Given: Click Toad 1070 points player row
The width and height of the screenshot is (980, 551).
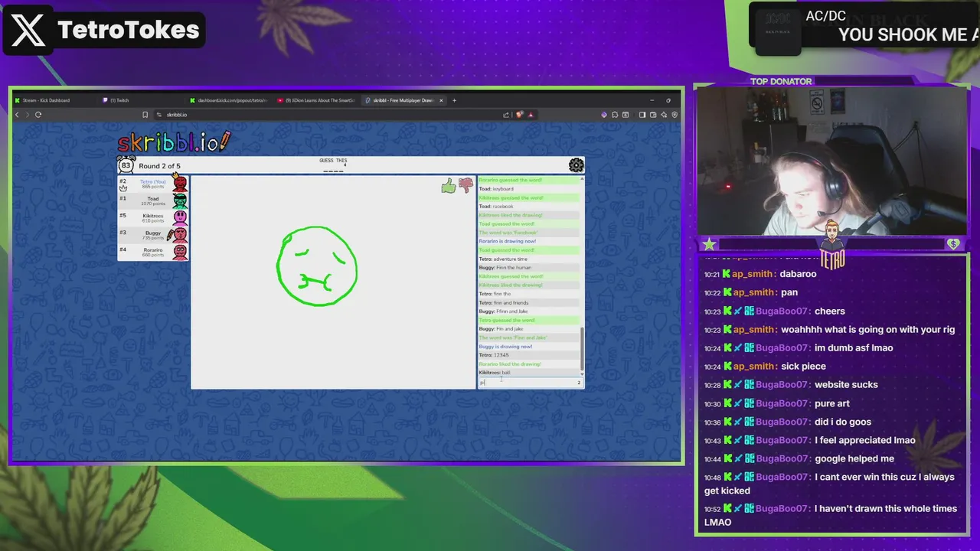Looking at the screenshot, I should 153,201.
